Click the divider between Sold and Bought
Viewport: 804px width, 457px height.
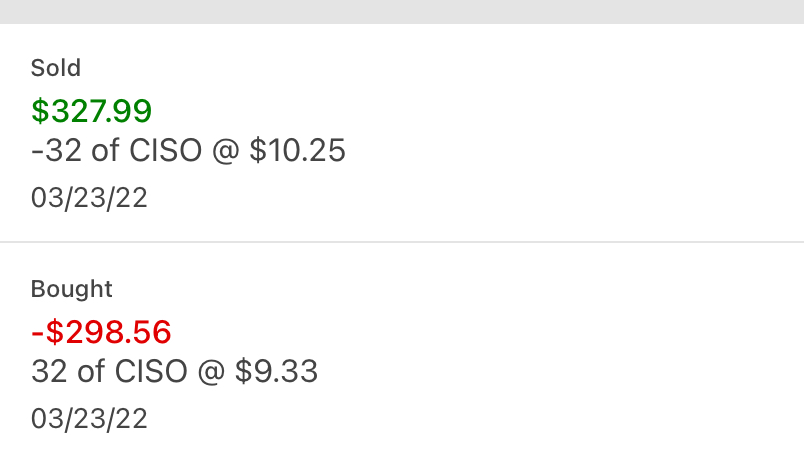click(x=402, y=242)
